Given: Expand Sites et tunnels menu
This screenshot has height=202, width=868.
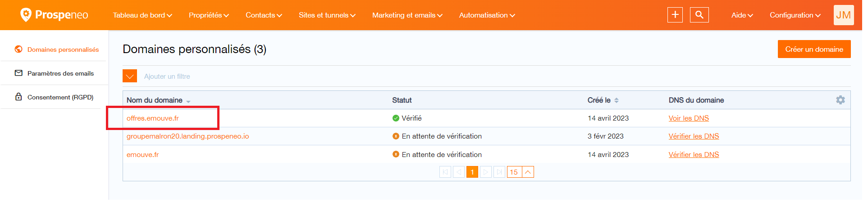Looking at the screenshot, I should 327,15.
